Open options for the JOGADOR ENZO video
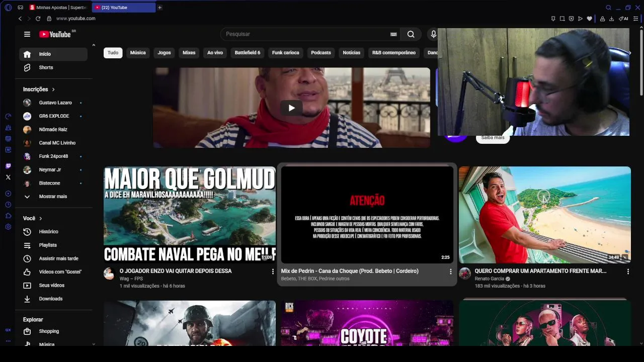The image size is (644, 362). click(x=273, y=271)
